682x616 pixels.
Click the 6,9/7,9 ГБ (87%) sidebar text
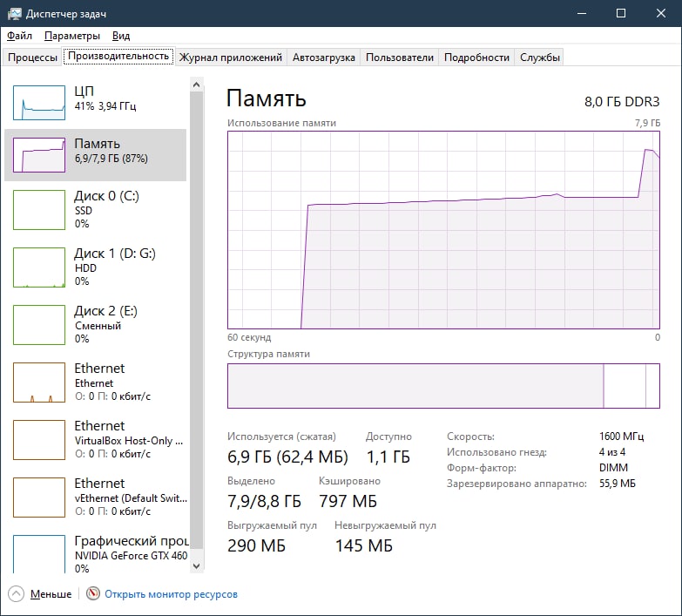[x=111, y=159]
